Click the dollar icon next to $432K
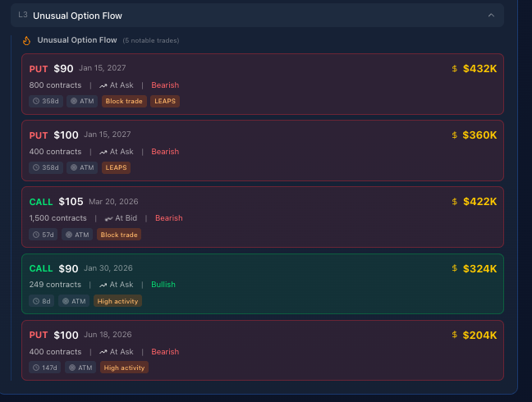This screenshot has width=532, height=402. [455, 69]
